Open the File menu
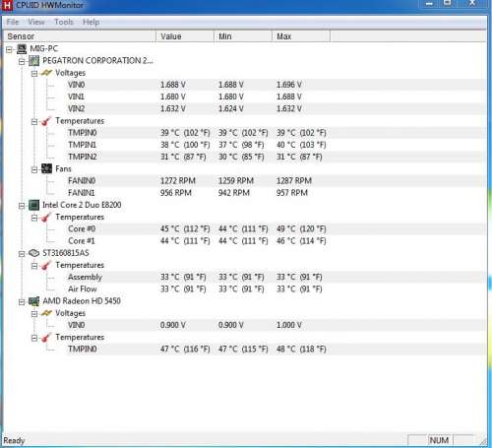 click(13, 22)
